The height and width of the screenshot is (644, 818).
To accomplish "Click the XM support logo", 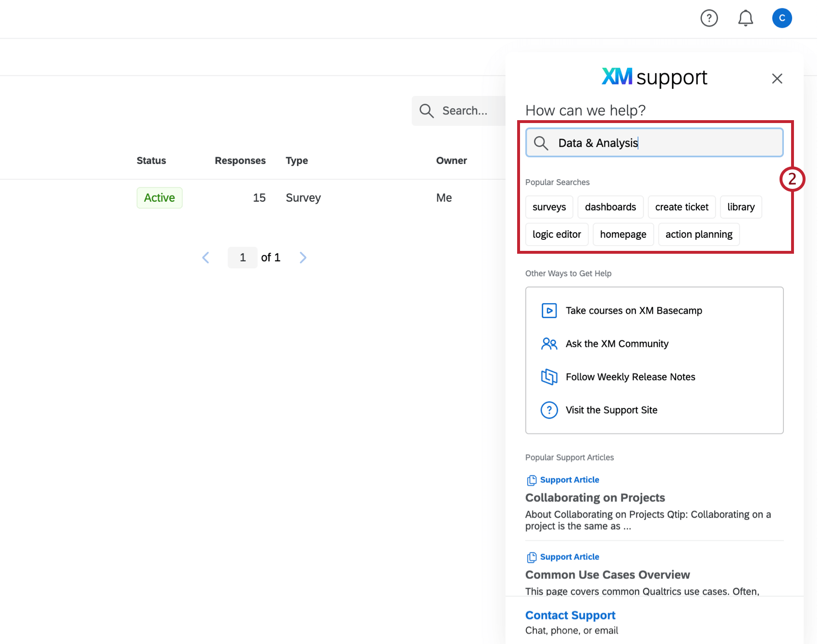I will point(654,77).
